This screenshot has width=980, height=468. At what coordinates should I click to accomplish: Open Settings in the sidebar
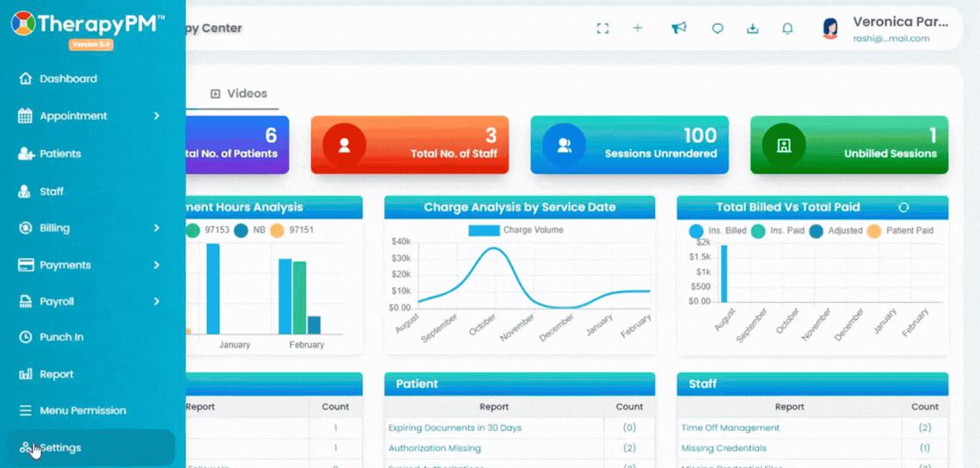(91, 448)
